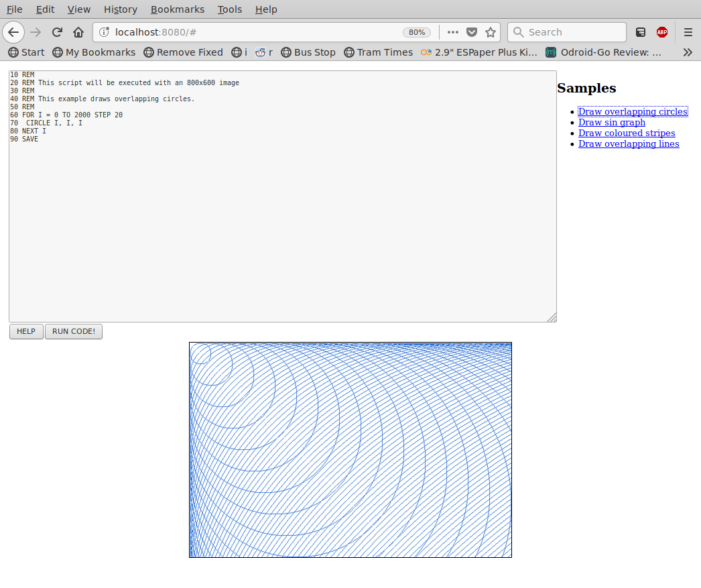
Task: Open the View menu
Action: pyautogui.click(x=78, y=9)
